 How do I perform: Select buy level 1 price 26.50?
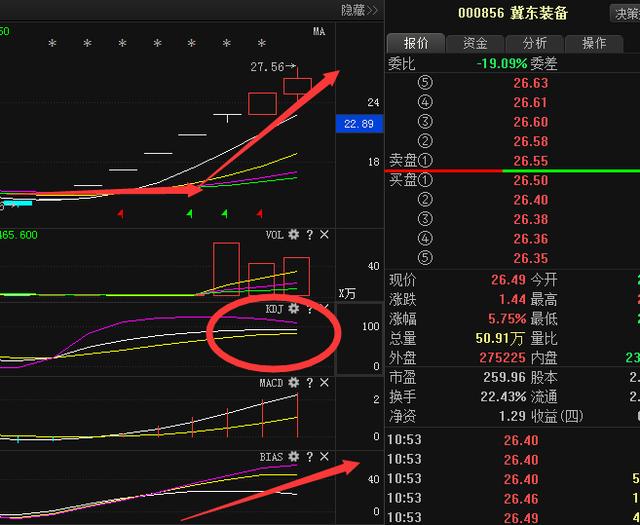531,180
